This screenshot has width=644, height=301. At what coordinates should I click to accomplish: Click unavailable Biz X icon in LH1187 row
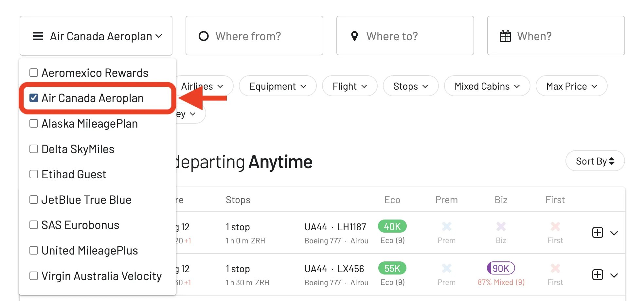click(x=501, y=226)
